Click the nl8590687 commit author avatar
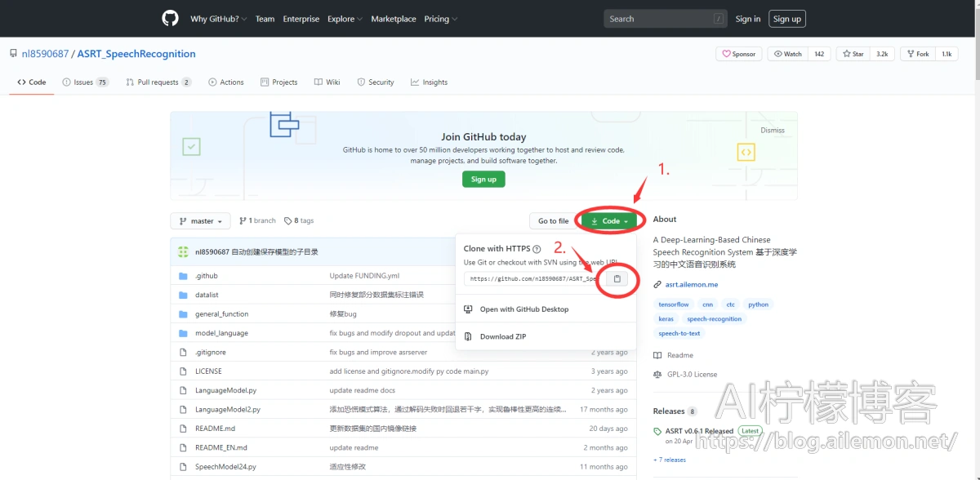Image resolution: width=980 pixels, height=480 pixels. (x=184, y=252)
